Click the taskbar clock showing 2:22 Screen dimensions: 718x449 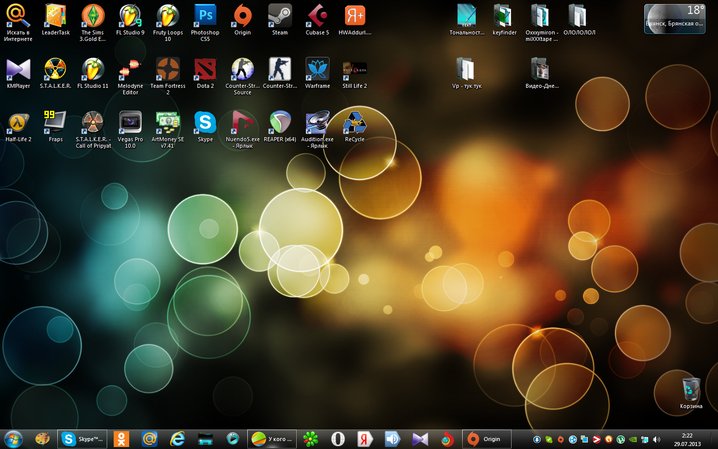coord(687,439)
